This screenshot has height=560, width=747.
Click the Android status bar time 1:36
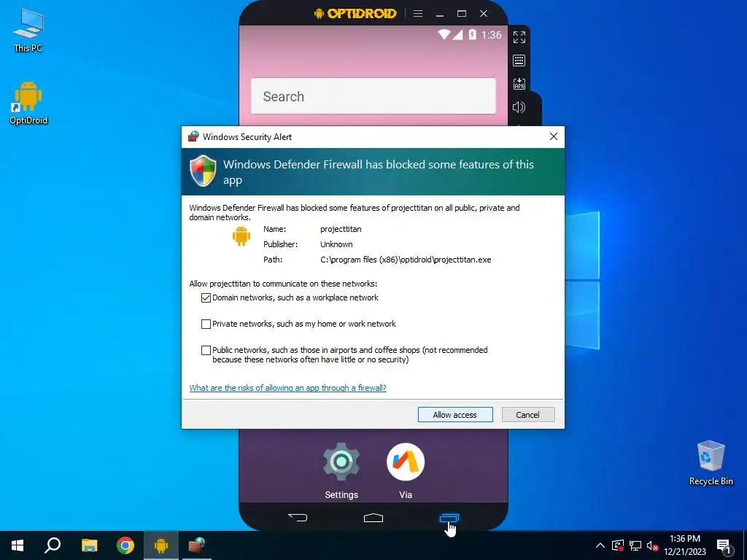click(491, 35)
